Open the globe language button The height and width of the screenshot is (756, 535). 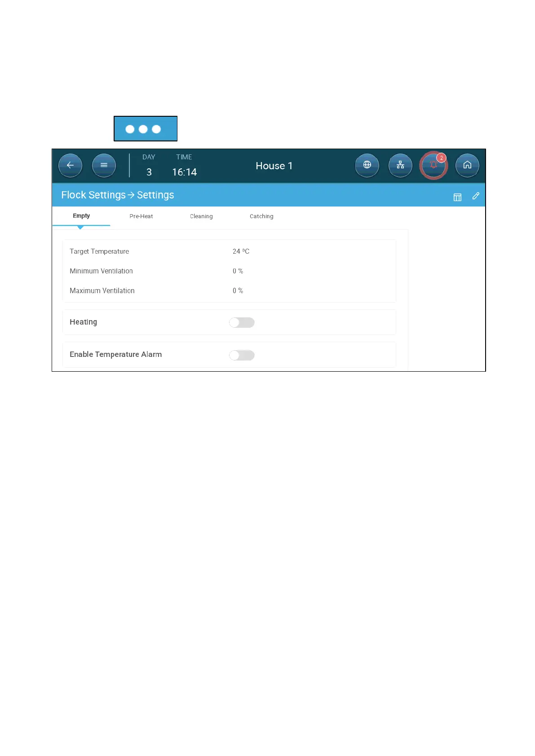367,165
